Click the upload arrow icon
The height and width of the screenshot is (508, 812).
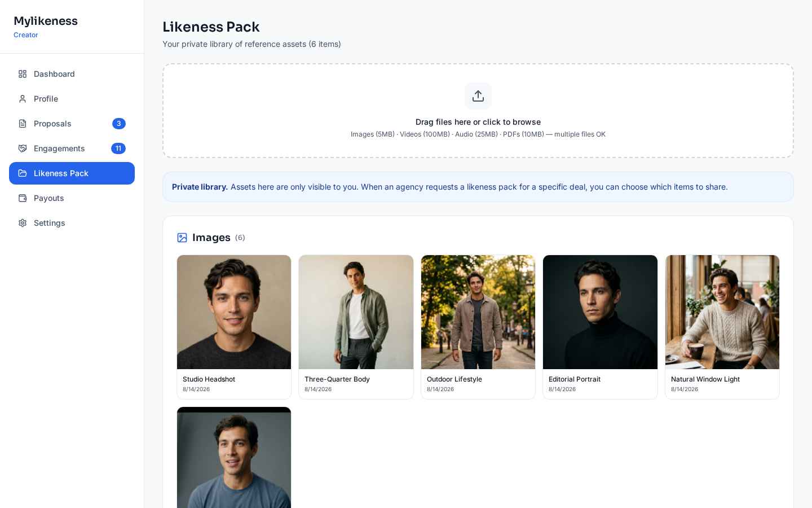(478, 96)
